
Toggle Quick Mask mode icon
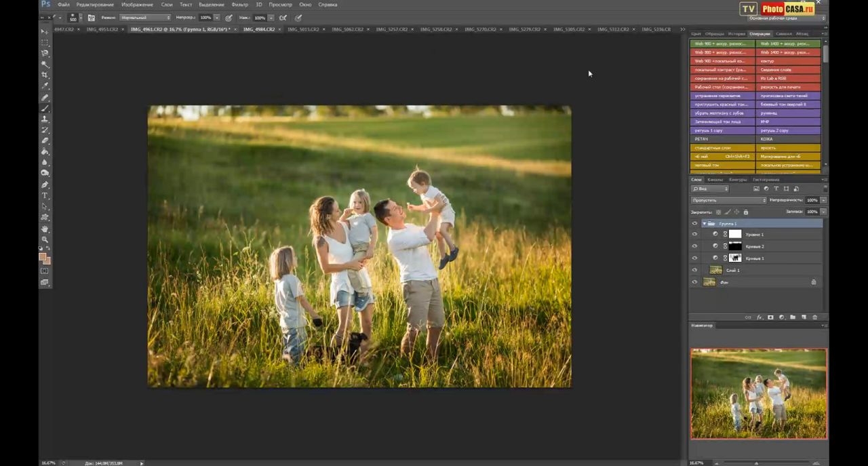pyautogui.click(x=45, y=271)
